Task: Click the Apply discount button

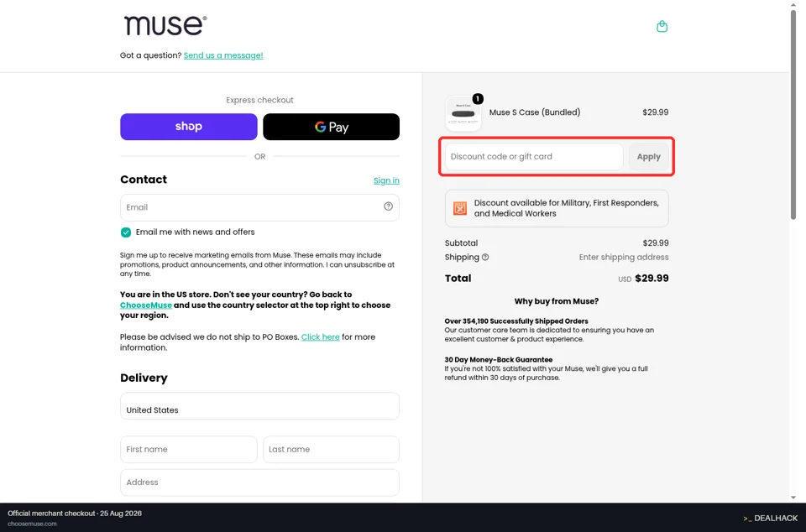Action: click(x=649, y=157)
